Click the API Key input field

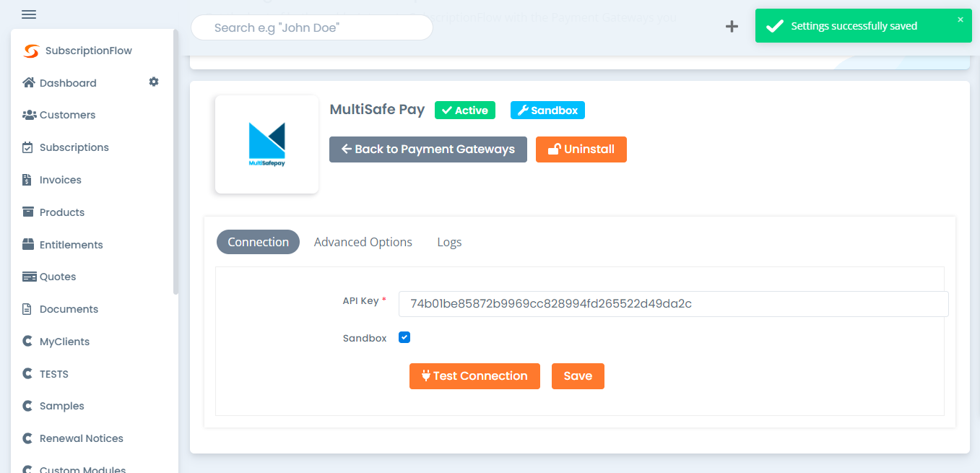click(x=673, y=304)
